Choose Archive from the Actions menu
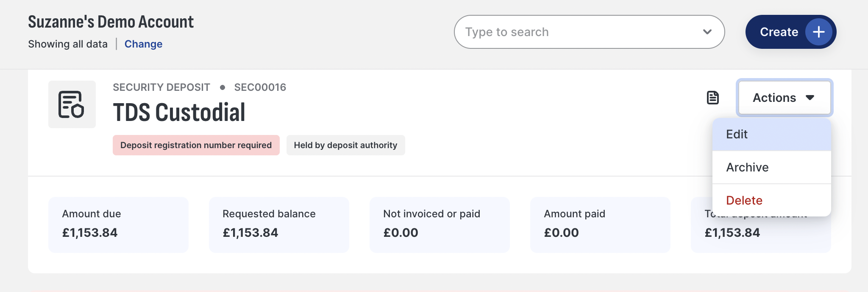The height and width of the screenshot is (292, 868). point(771,167)
